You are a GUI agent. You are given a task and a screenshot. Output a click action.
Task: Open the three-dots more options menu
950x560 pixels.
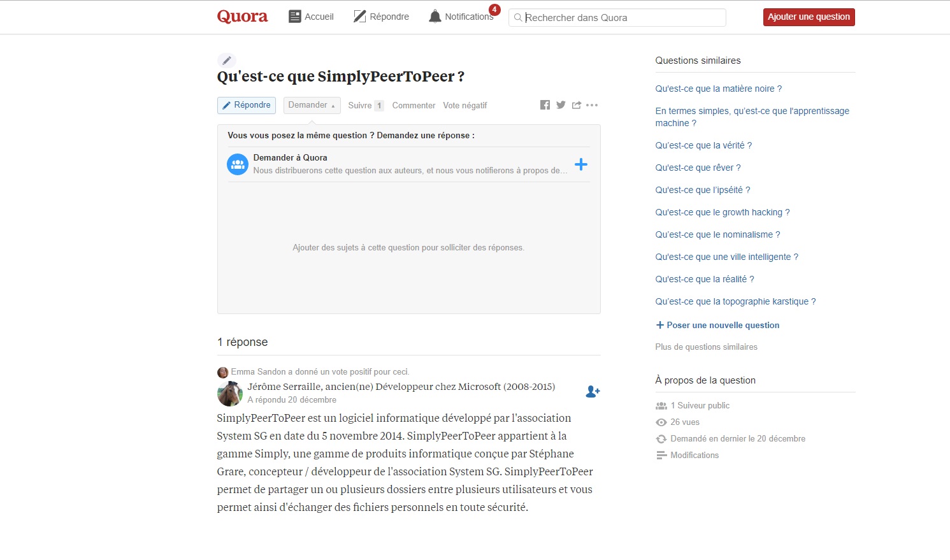click(592, 105)
